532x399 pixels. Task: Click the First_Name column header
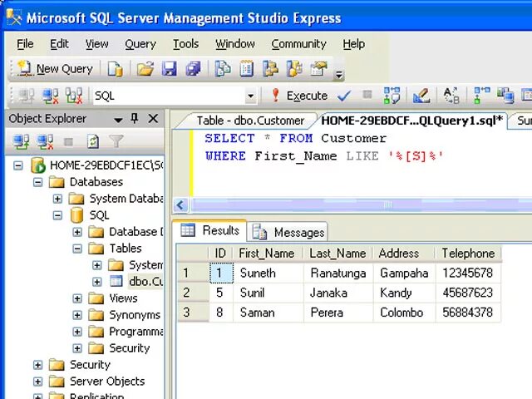(266, 254)
